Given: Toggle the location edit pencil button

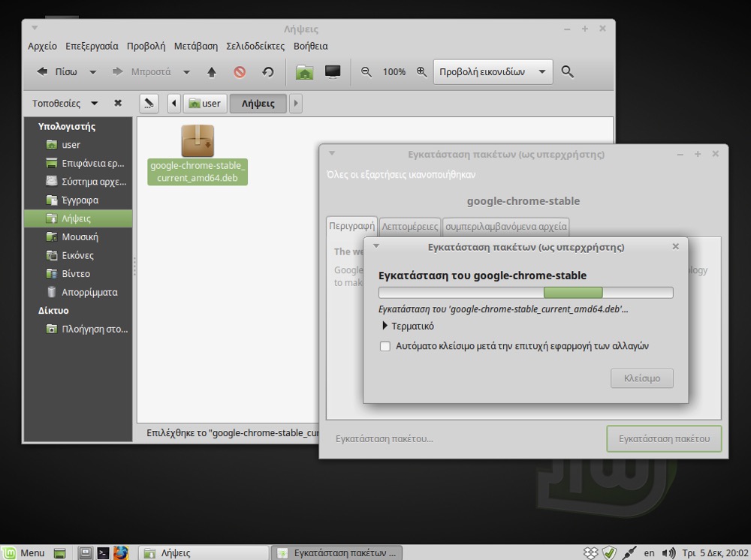Looking at the screenshot, I should click(149, 104).
